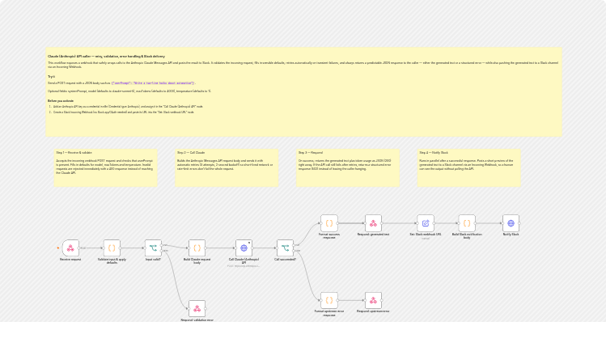
Task: Click the true output handle of Call succeeded?
Action: coord(295,245)
